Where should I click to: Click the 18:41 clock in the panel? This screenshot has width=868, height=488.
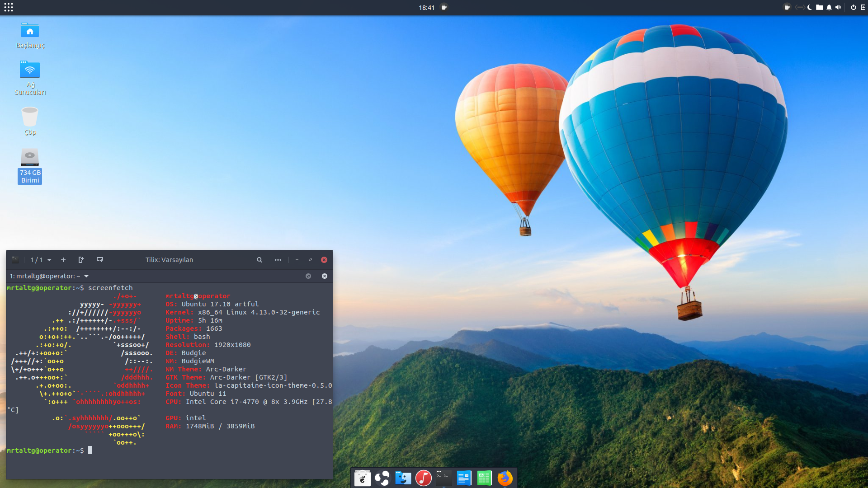[426, 8]
